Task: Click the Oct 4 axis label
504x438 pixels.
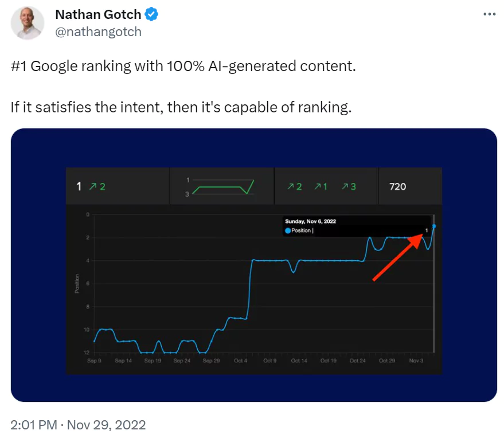Action: click(x=240, y=361)
